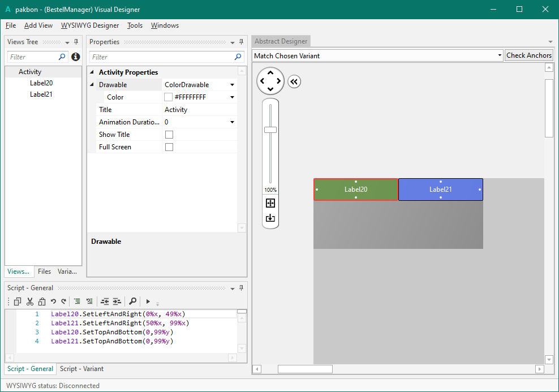Open the Match Chosen Variant dropdown
This screenshot has width=559, height=392.
coord(500,55)
